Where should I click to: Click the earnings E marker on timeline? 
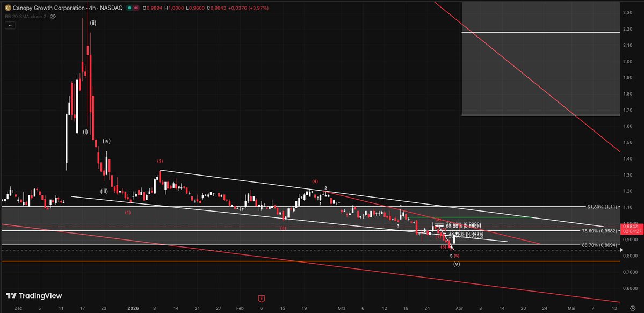coord(261,298)
